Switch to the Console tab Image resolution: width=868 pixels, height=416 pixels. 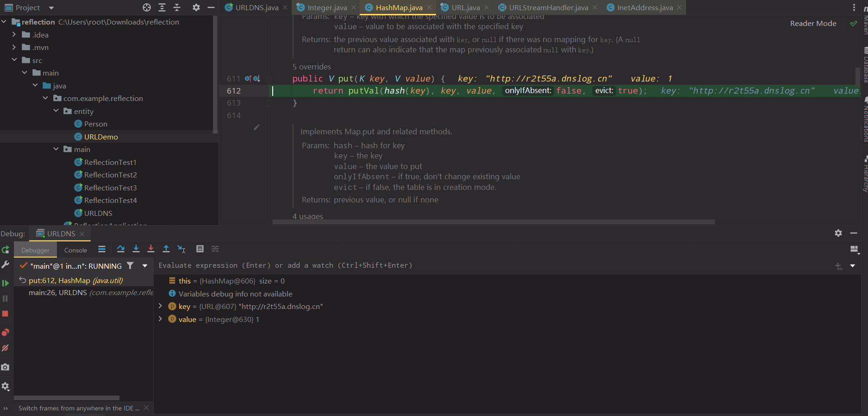pos(75,250)
